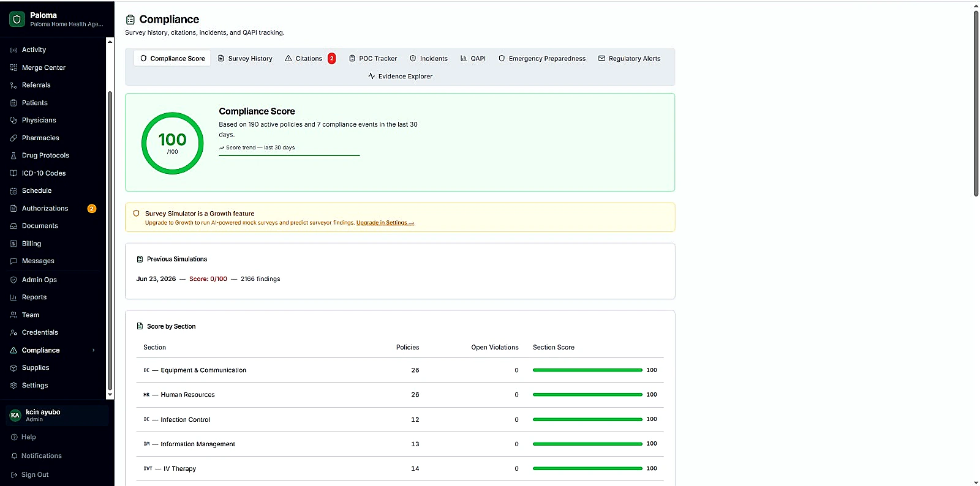Click the Drug Protocols flask icon
The width and height of the screenshot is (980, 486).
pyautogui.click(x=13, y=155)
